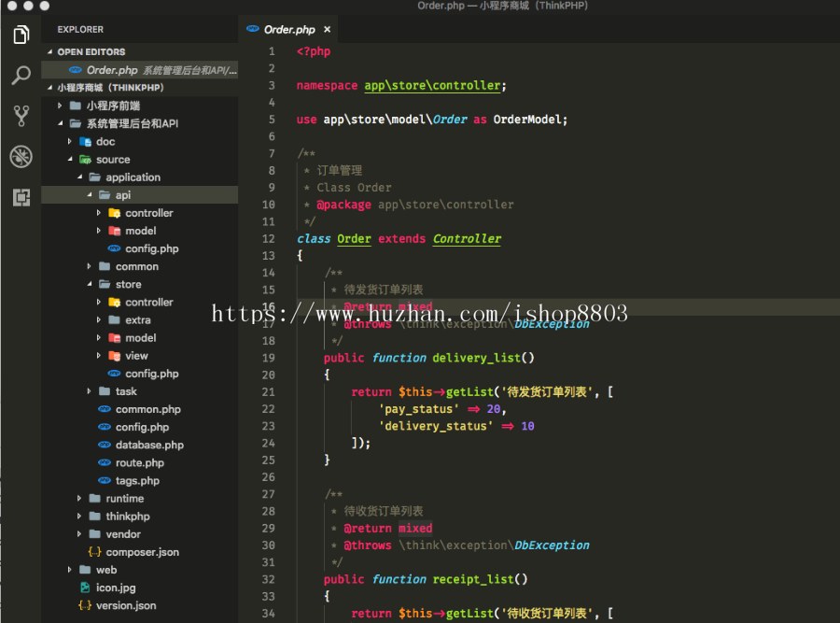
Task: Click the OrderModel alias on line 5
Action: 527,120
